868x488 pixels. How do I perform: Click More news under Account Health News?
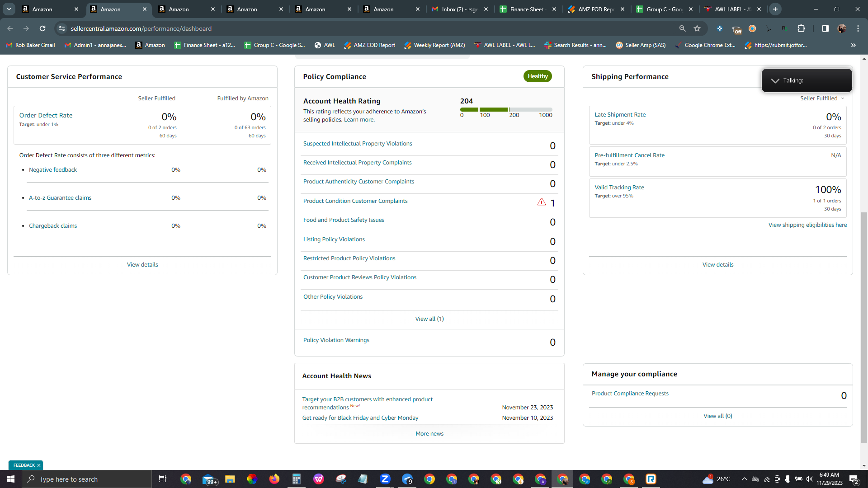pos(429,434)
